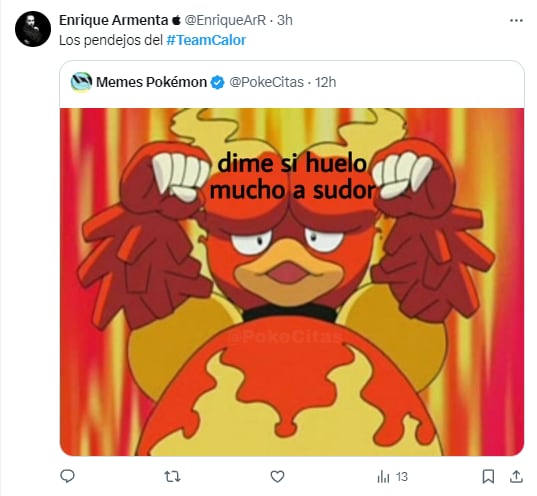Open the quoted tweet's 12h timestamp

coord(325,82)
